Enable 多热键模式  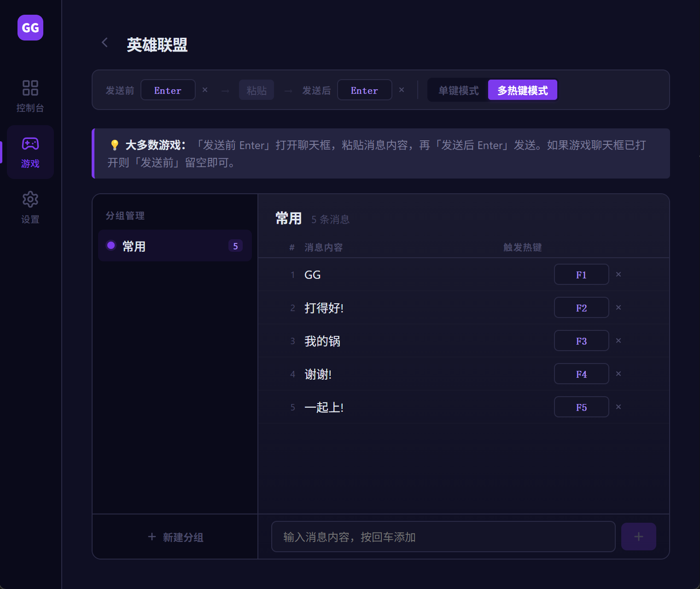click(x=522, y=90)
